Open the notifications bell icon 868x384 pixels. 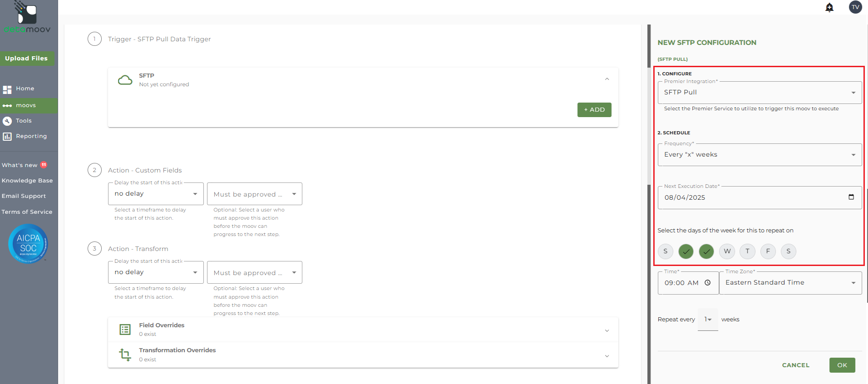(829, 7)
